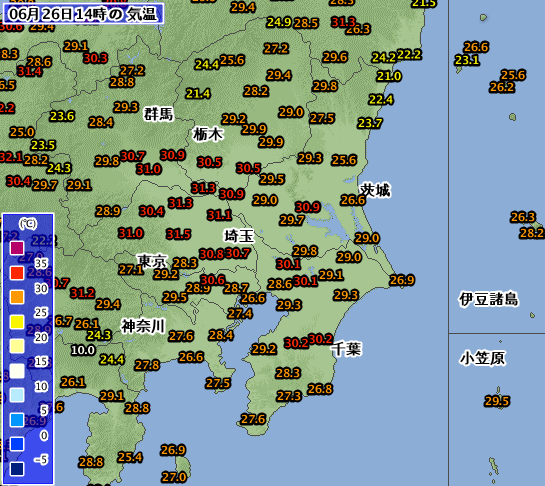
Task: Select the 茨城 prefecture label
Action: pos(375,191)
